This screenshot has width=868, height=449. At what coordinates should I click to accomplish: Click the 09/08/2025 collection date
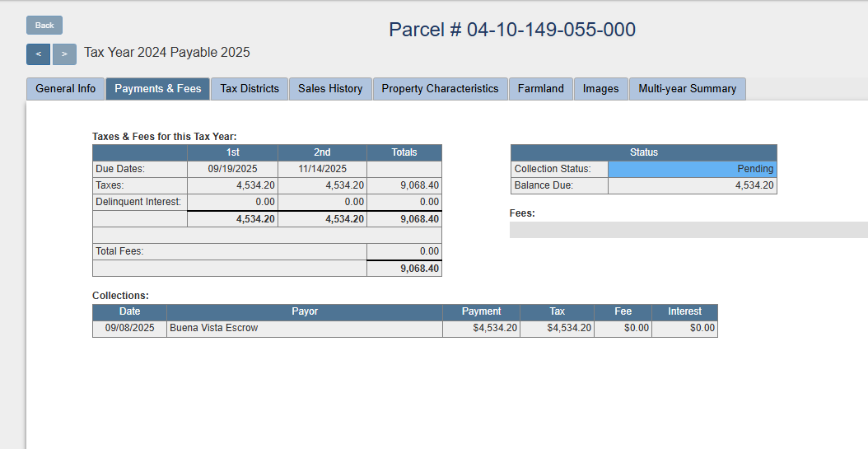[130, 328]
